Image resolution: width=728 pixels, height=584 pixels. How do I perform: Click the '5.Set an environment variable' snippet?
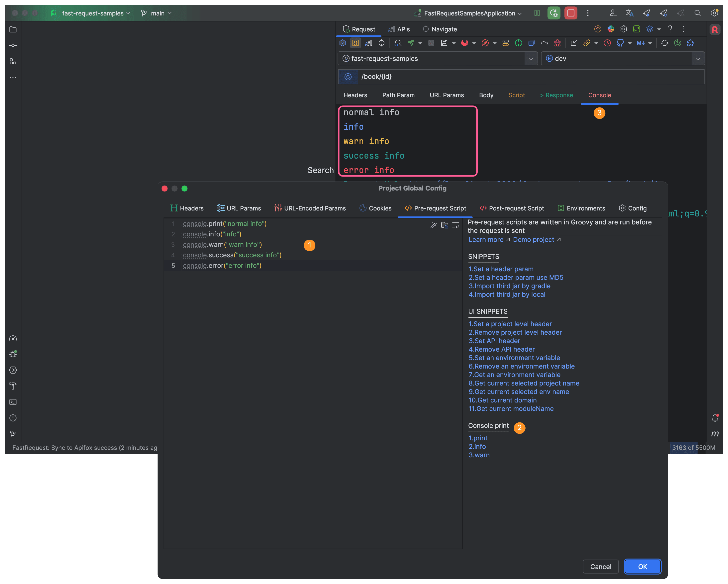click(514, 358)
